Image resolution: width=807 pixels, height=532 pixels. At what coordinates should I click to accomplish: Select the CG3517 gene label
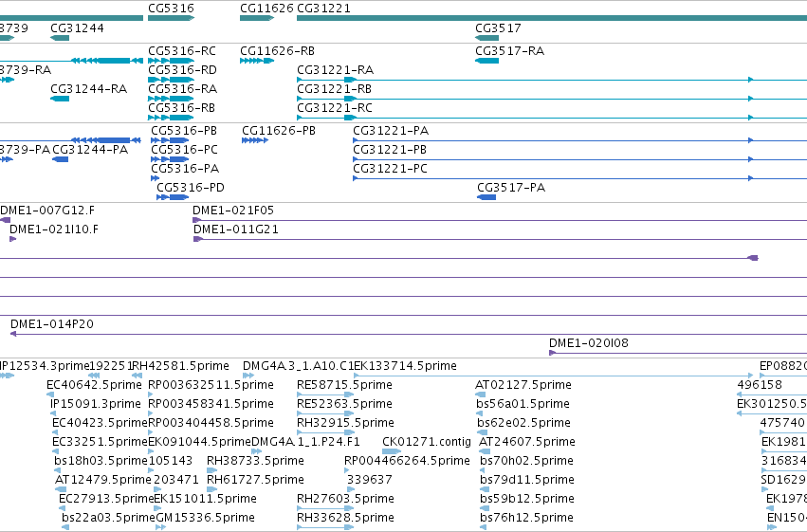coord(498,28)
